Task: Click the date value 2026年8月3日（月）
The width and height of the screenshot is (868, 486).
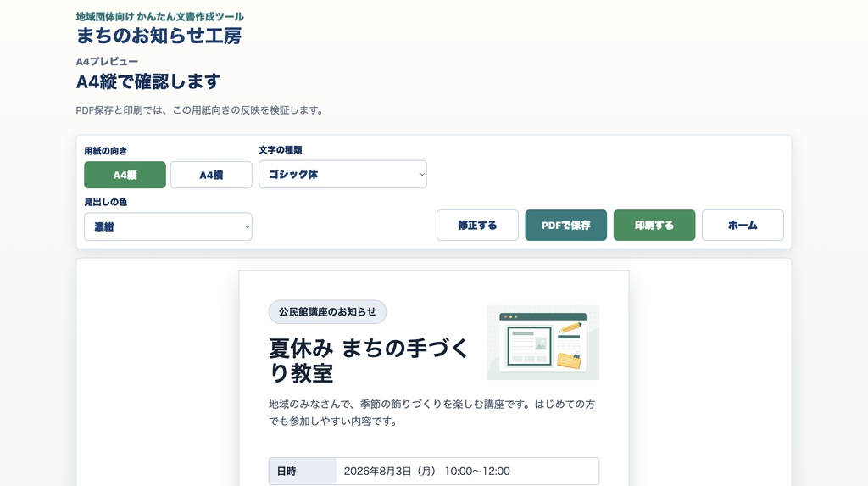Action: (x=390, y=471)
